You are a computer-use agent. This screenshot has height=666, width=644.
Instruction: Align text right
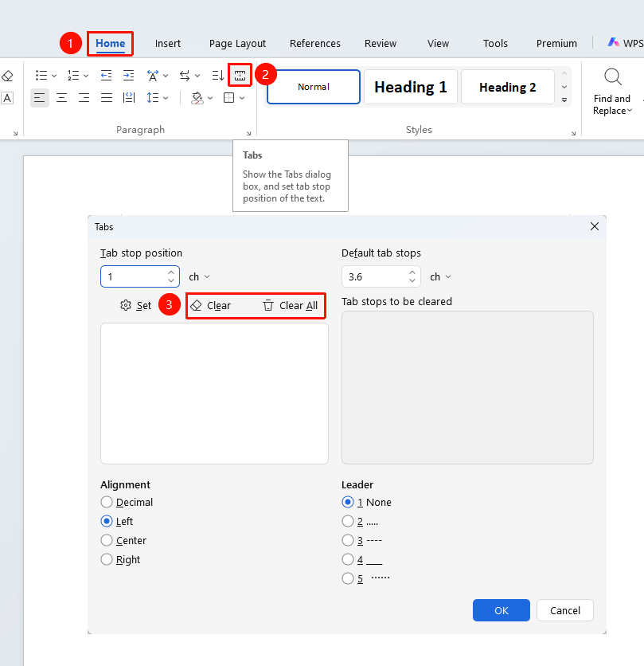84,98
